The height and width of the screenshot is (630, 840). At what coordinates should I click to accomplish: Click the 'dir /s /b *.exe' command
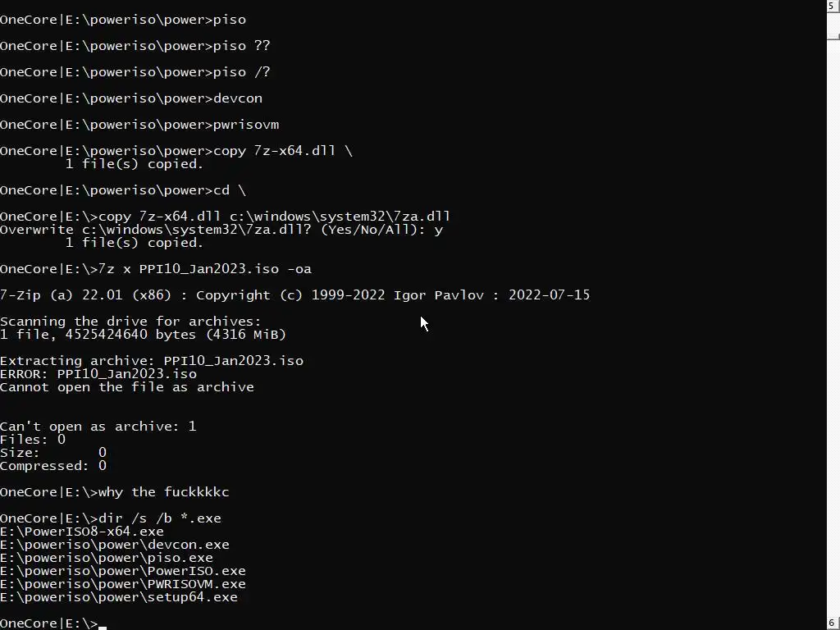(x=160, y=518)
